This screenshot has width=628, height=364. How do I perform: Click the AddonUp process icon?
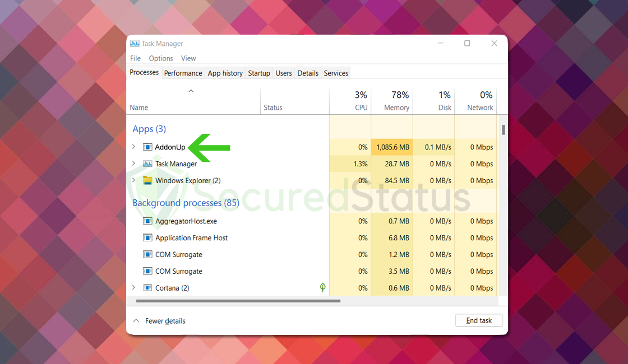click(x=147, y=147)
